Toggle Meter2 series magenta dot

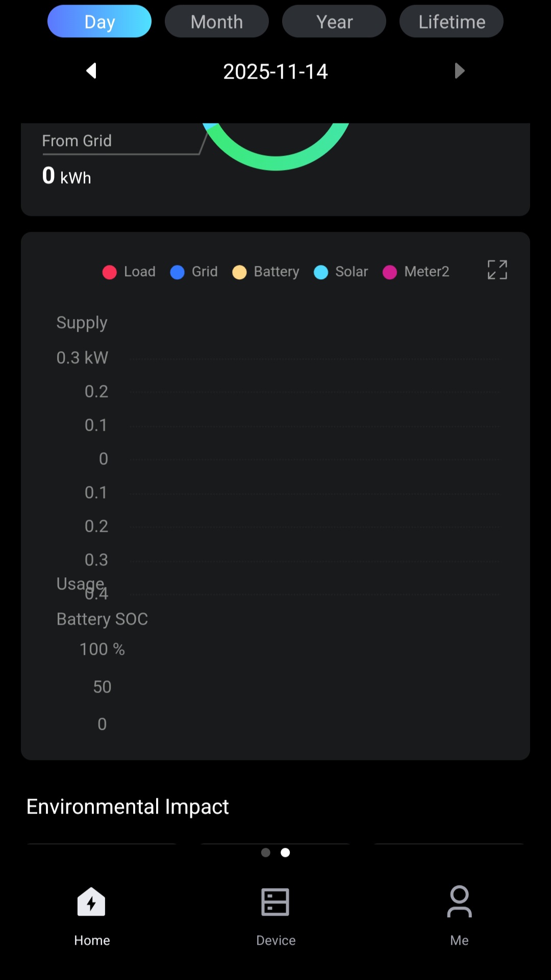coord(390,272)
